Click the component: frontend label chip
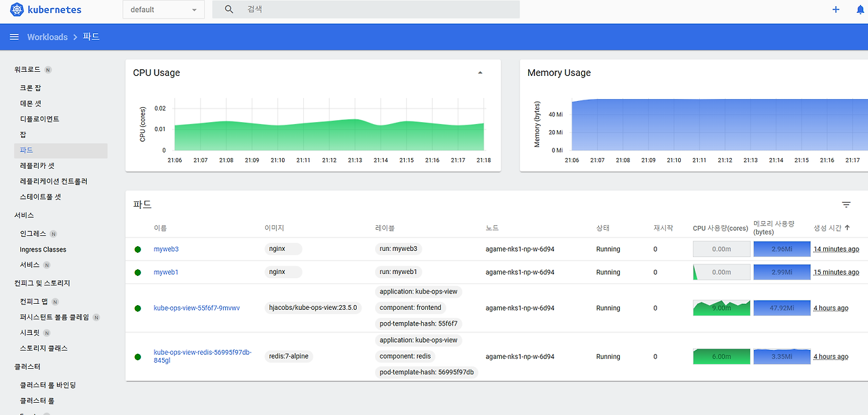 [x=410, y=308]
